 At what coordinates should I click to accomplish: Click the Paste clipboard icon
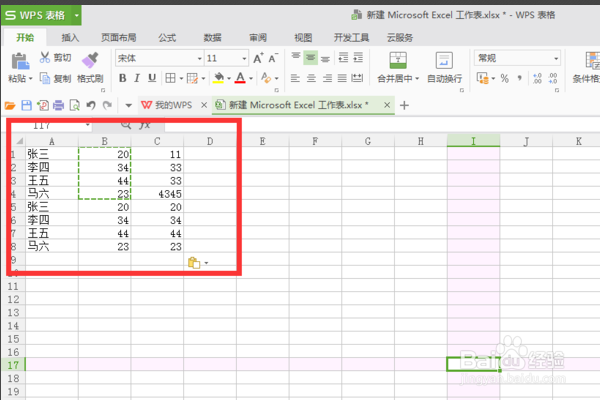pyautogui.click(x=20, y=61)
